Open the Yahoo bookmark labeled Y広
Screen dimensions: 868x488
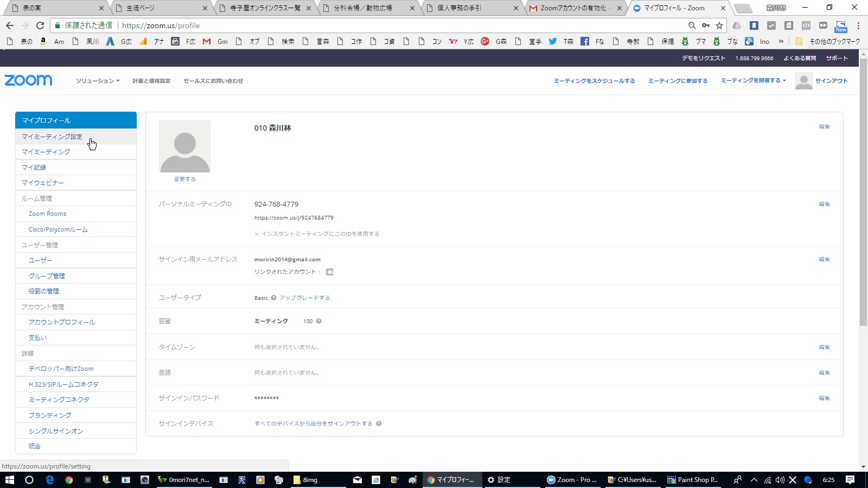462,41
